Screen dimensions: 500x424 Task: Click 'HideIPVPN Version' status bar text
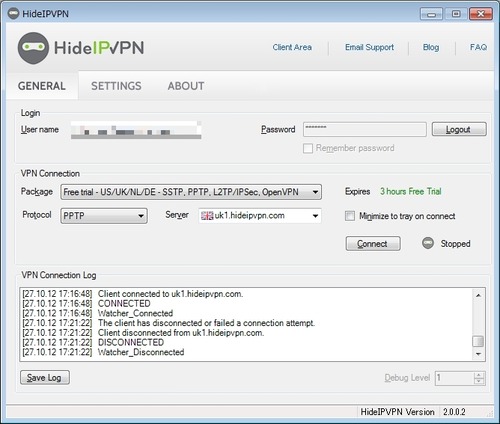tap(397, 412)
